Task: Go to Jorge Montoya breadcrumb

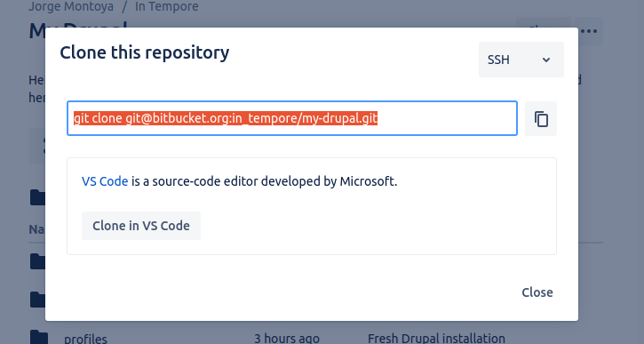Action: click(x=71, y=6)
